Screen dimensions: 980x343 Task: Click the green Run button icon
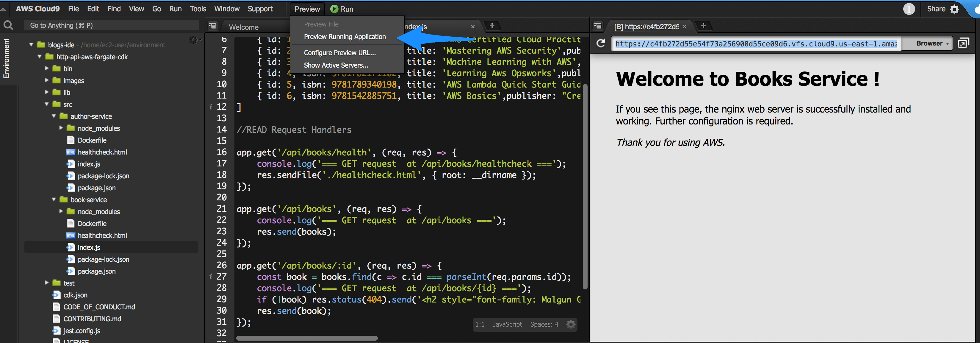pos(334,9)
